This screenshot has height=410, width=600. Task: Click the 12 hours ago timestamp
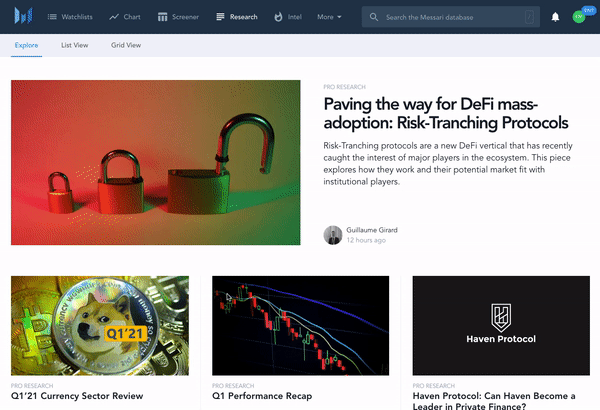point(366,240)
